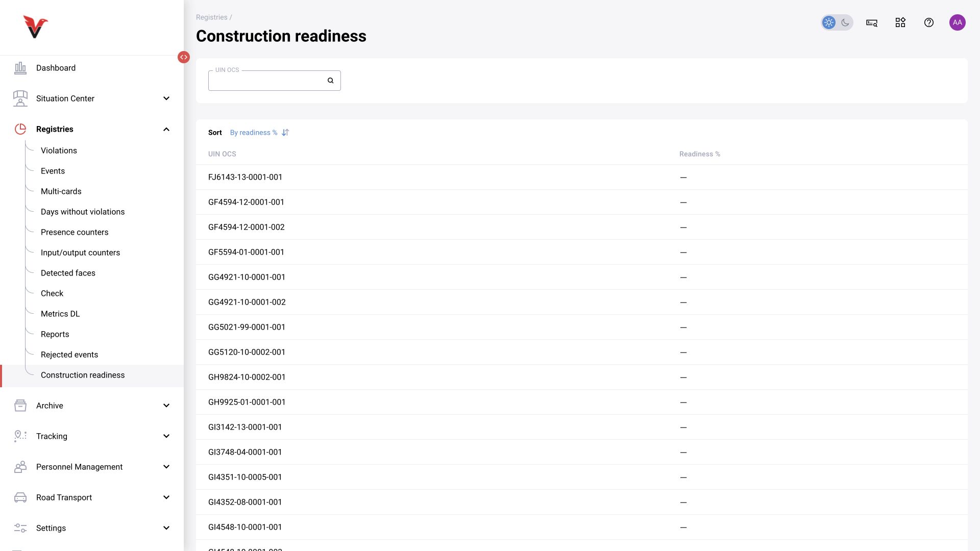Viewport: 980px width, 551px height.
Task: Open Metrics DL page
Action: coord(60,314)
